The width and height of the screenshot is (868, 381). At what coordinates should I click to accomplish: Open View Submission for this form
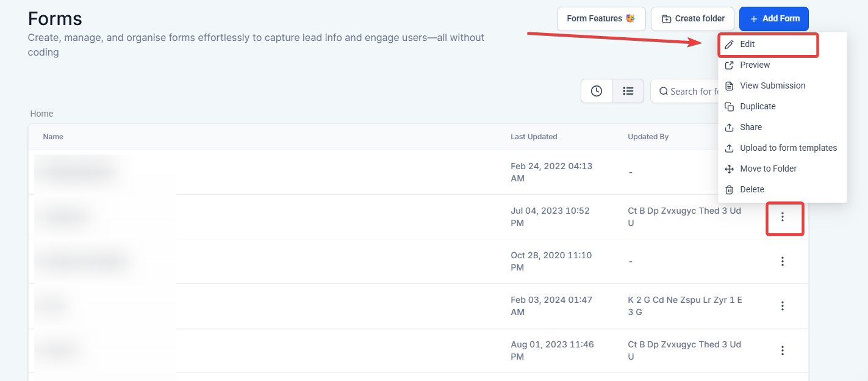coord(772,86)
